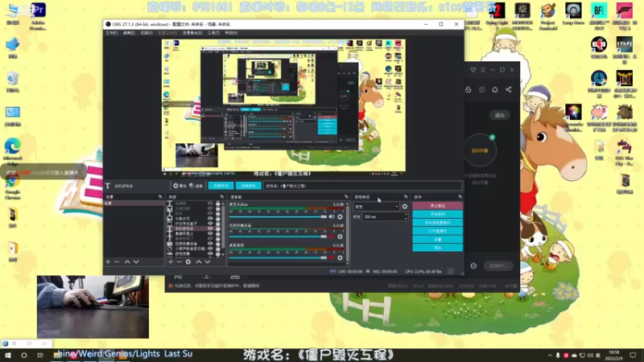Unmute 桌面音频 with red speaker icon
The width and height of the screenshot is (644, 362).
332,257
